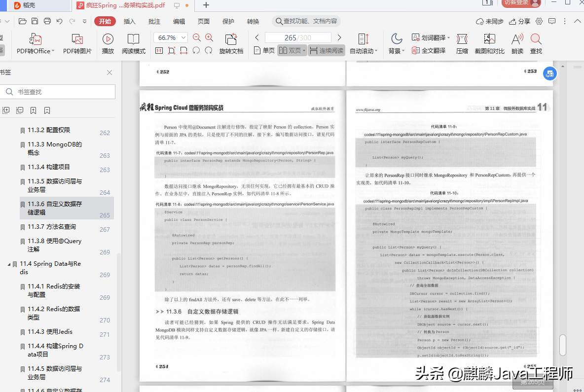This screenshot has height=392, width=584.
Task: Open 全文翻译 full text translation
Action: 429,50
